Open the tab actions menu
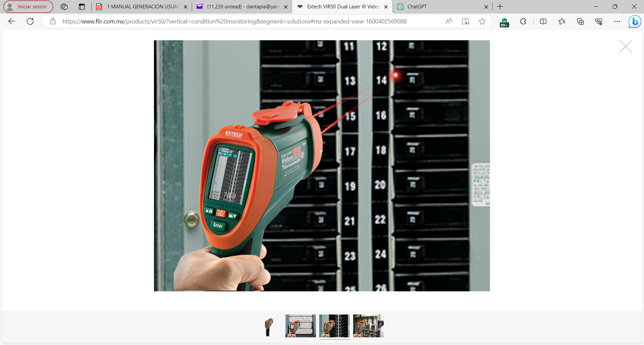Screen dimensions: 644x345 tap(82, 7)
